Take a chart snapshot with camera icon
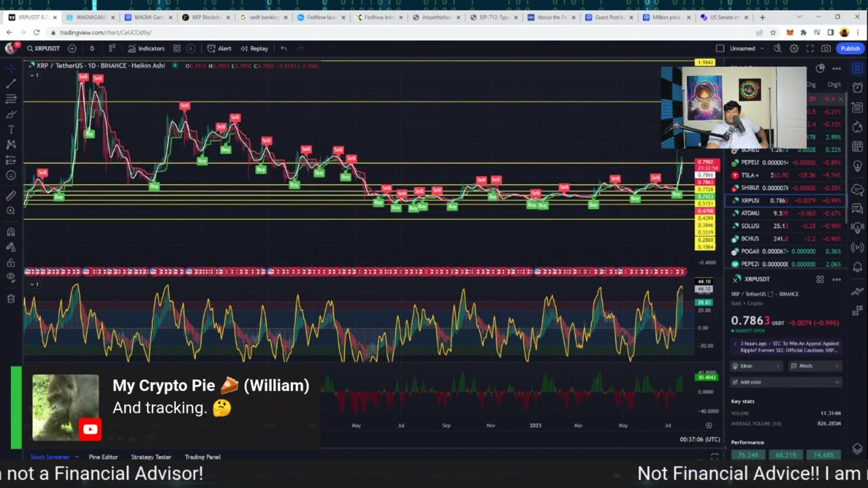This screenshot has height=488, width=868. (826, 48)
